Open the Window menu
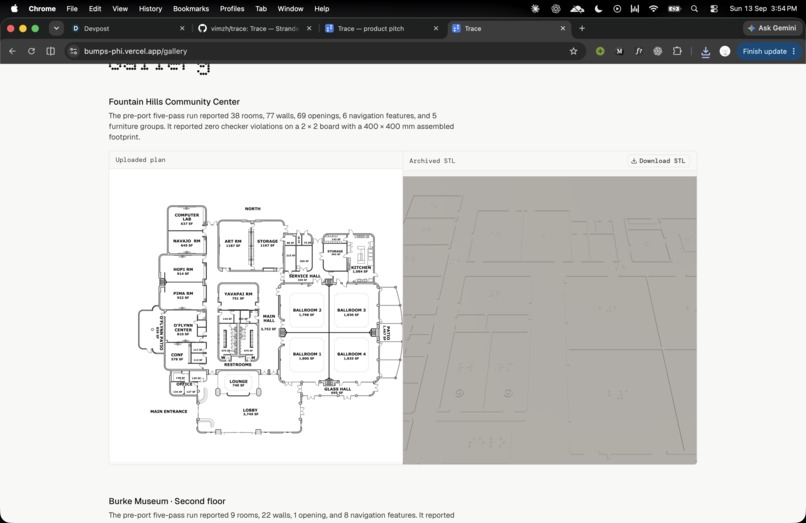This screenshot has height=523, width=806. click(290, 9)
